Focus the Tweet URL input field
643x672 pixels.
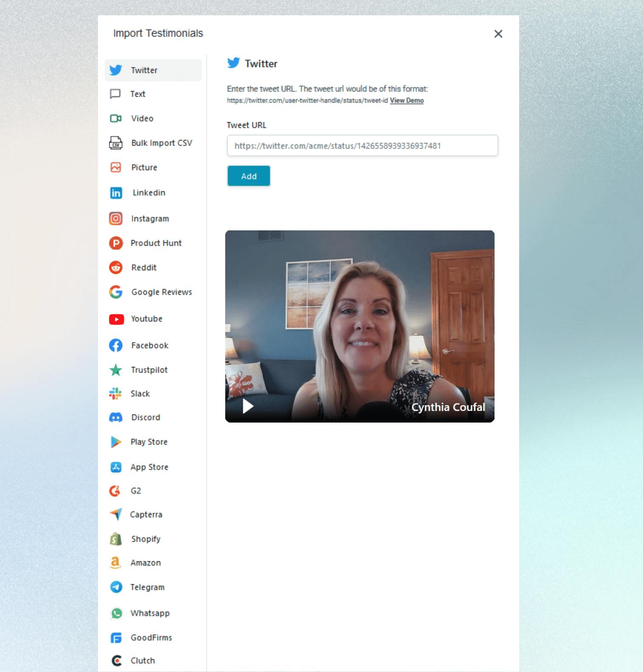pyautogui.click(x=363, y=146)
